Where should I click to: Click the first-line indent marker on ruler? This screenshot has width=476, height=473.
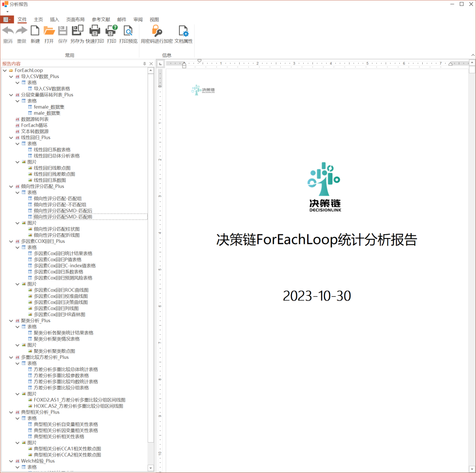click(x=200, y=61)
